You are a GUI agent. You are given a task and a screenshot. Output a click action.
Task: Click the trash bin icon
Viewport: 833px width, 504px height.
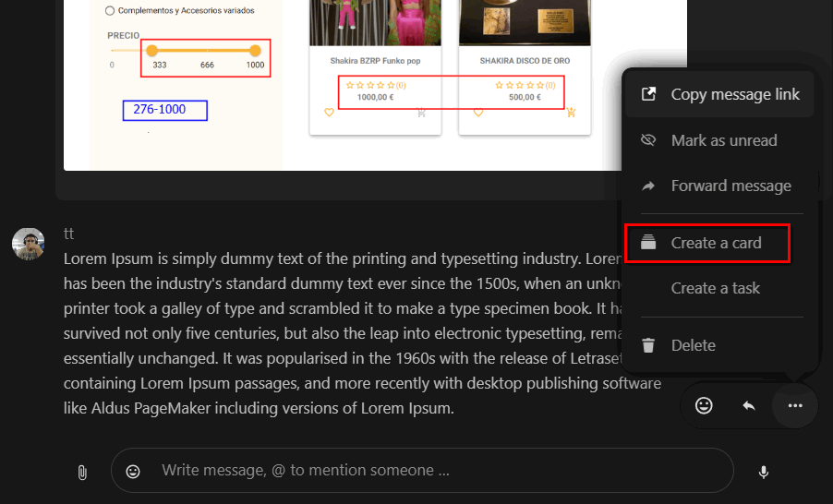648,345
